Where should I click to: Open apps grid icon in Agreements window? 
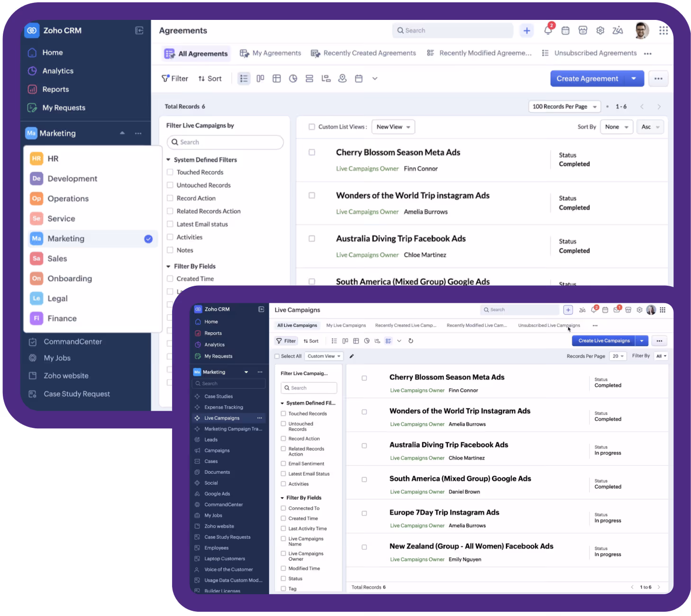(664, 30)
